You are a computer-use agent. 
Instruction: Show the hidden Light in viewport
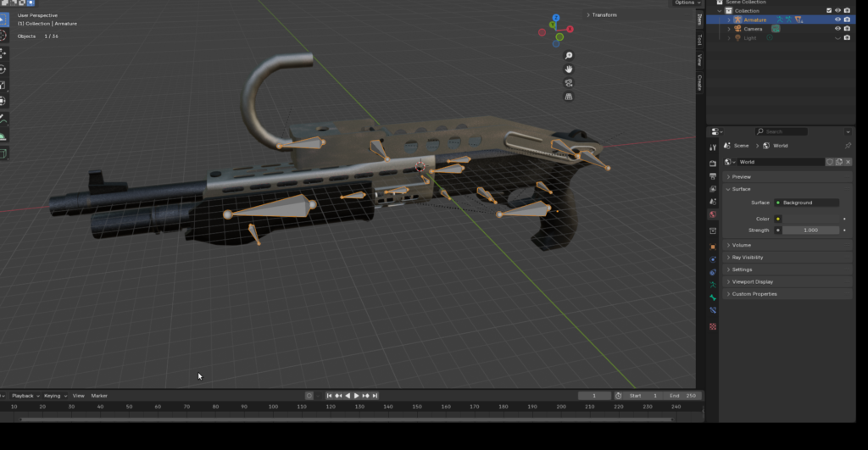click(x=837, y=38)
